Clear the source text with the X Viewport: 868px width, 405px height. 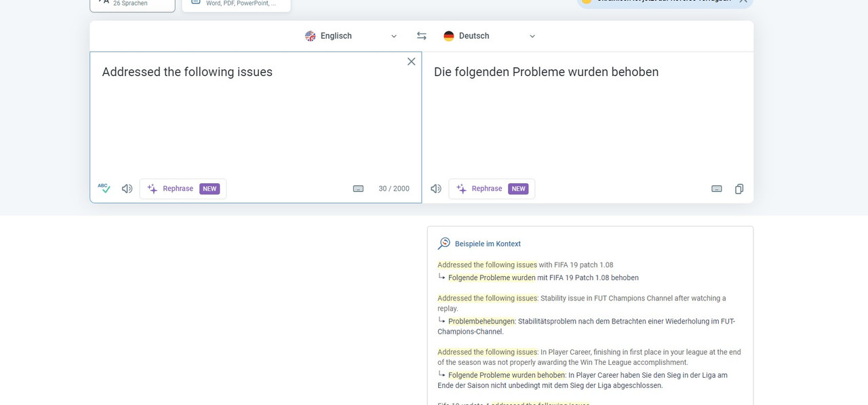pyautogui.click(x=411, y=62)
